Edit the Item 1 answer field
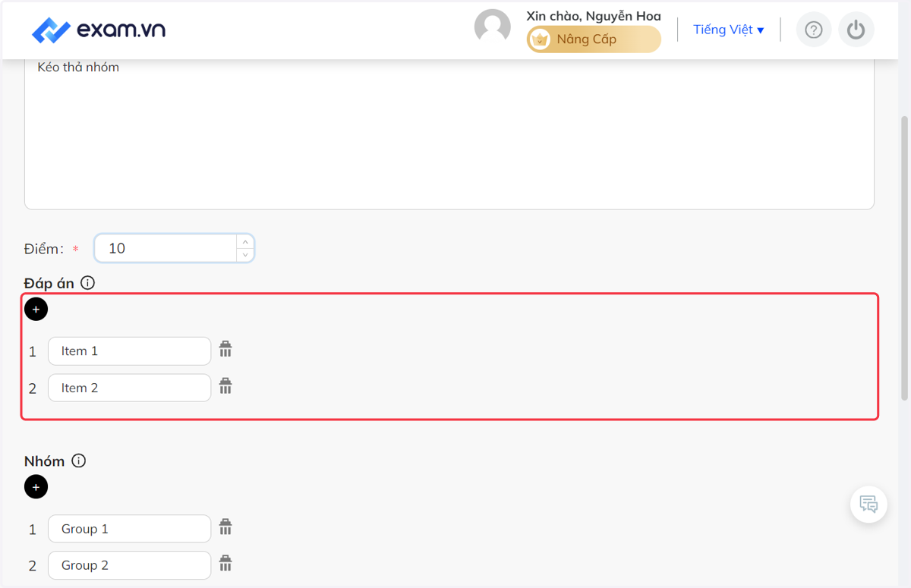 [129, 351]
